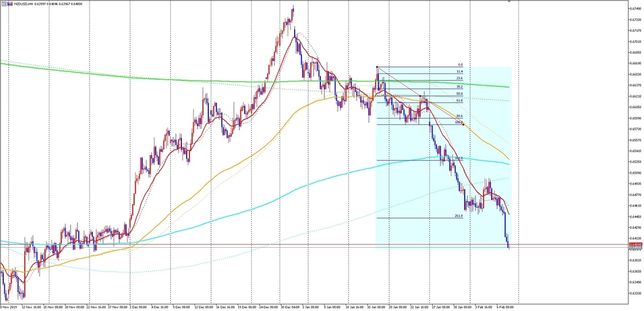Select the Fibonacci 161.8 level label
Image resolution: width=644 pixels, height=311 pixels.
coord(459,158)
